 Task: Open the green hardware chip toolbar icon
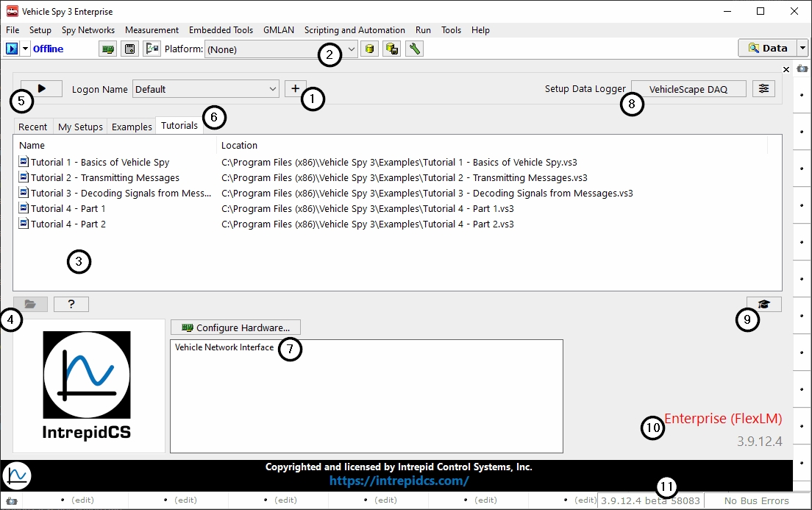click(108, 49)
